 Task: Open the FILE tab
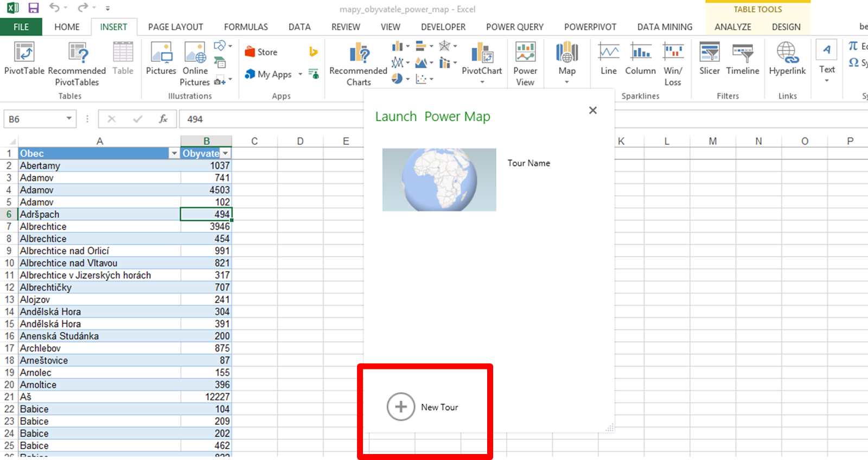pos(21,27)
